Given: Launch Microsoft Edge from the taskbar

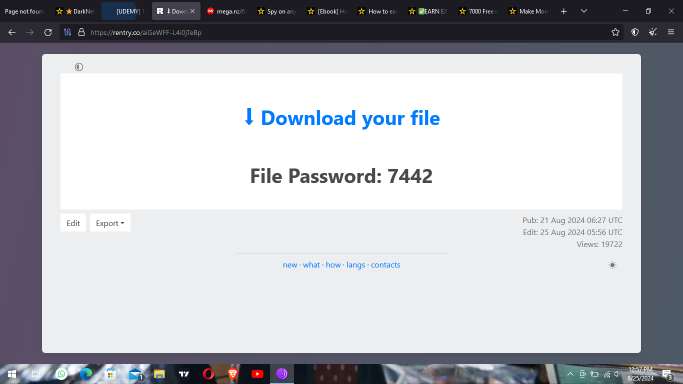Looking at the screenshot, I should (x=86, y=374).
